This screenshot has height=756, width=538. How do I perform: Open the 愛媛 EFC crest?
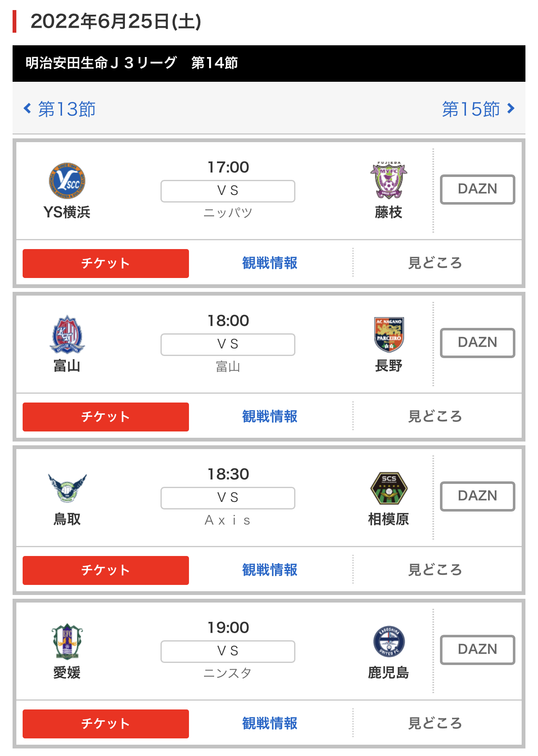click(67, 642)
